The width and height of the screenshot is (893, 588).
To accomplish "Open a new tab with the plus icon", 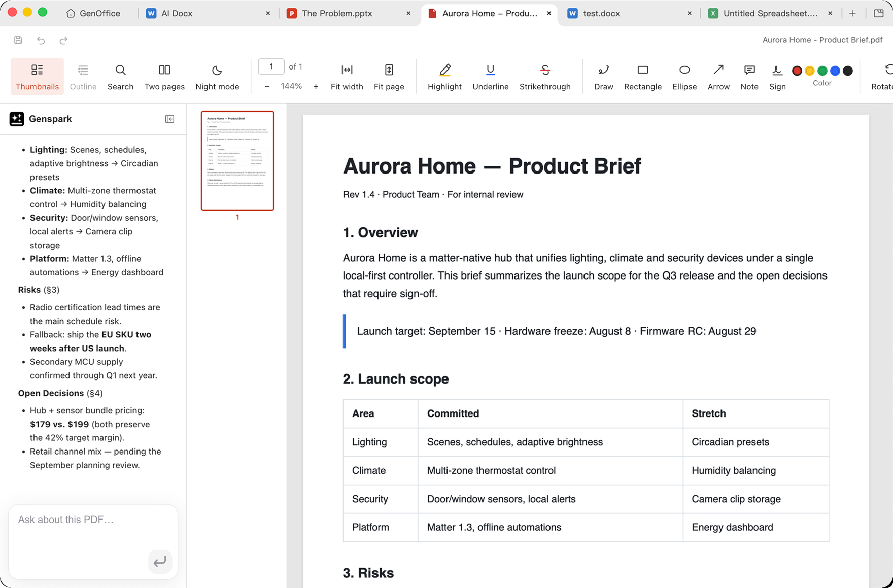I will coord(852,13).
